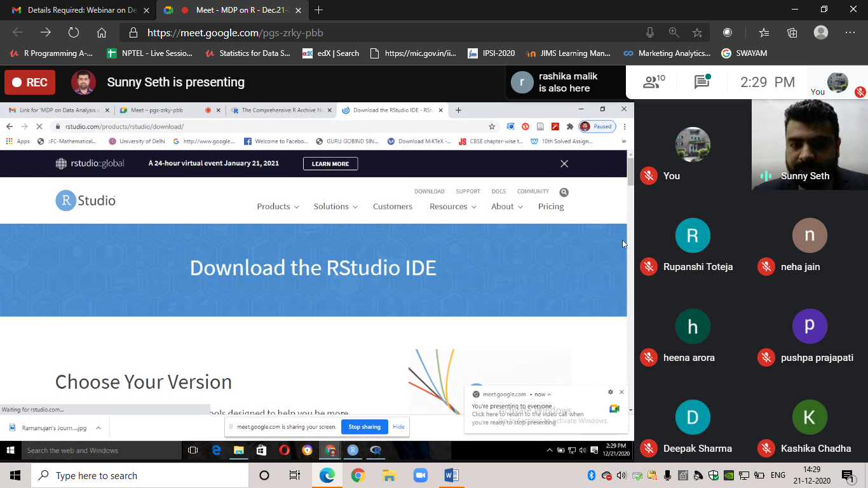The height and width of the screenshot is (488, 868).
Task: Expand the Products menu on RStudio site
Action: click(x=278, y=207)
